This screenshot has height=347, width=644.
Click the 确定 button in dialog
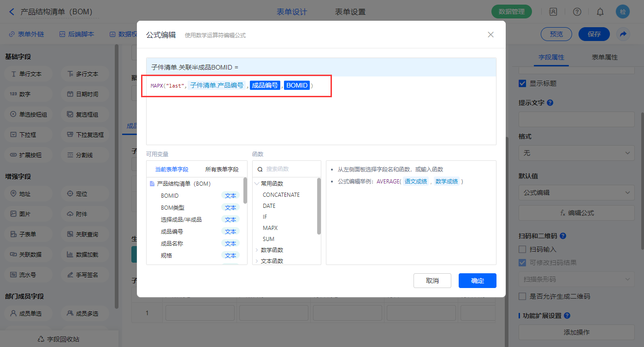click(x=477, y=281)
